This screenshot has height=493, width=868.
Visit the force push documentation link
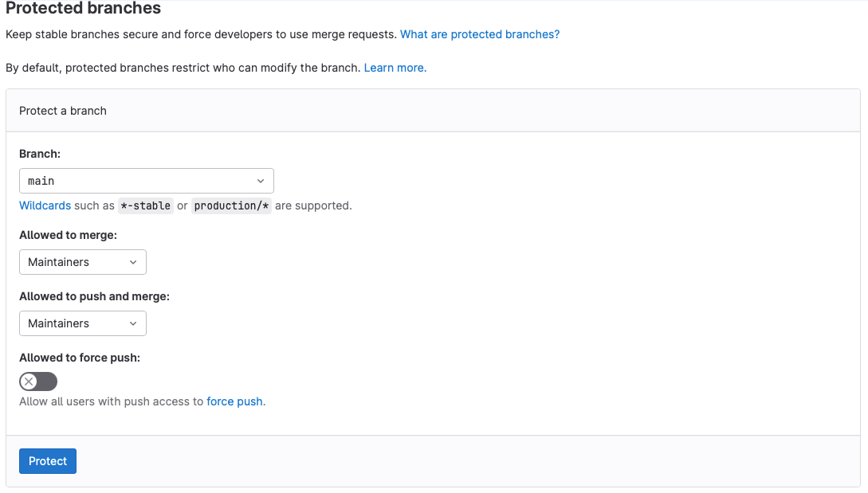pyautogui.click(x=234, y=401)
